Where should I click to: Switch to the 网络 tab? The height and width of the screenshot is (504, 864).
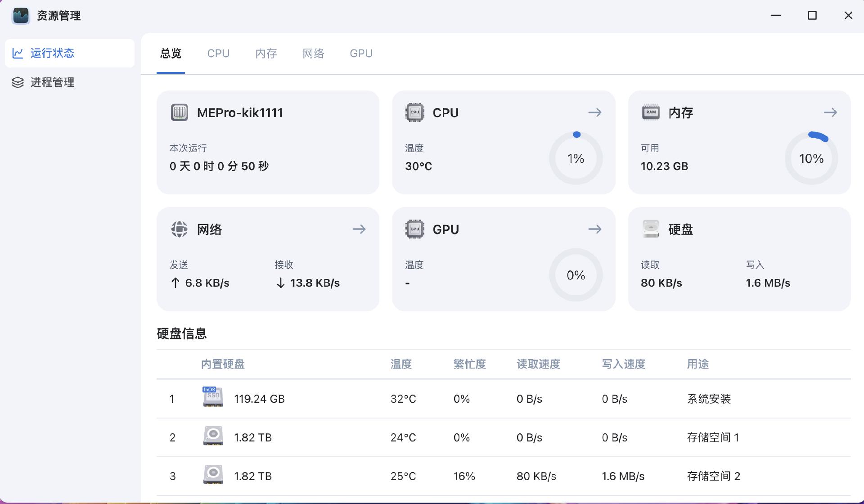(313, 54)
